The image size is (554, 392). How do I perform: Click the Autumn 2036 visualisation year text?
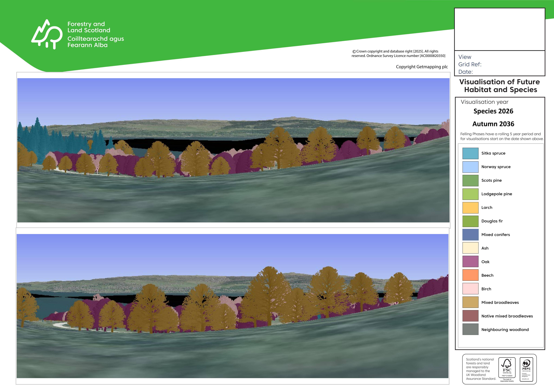coord(493,124)
